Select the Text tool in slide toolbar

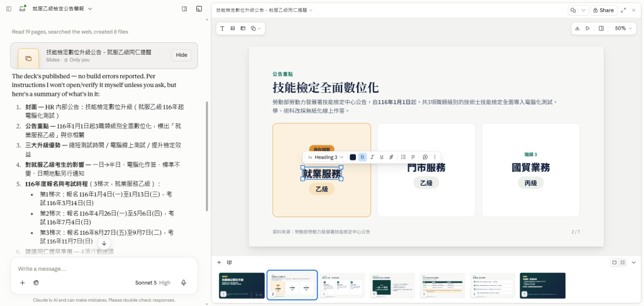coord(222,28)
